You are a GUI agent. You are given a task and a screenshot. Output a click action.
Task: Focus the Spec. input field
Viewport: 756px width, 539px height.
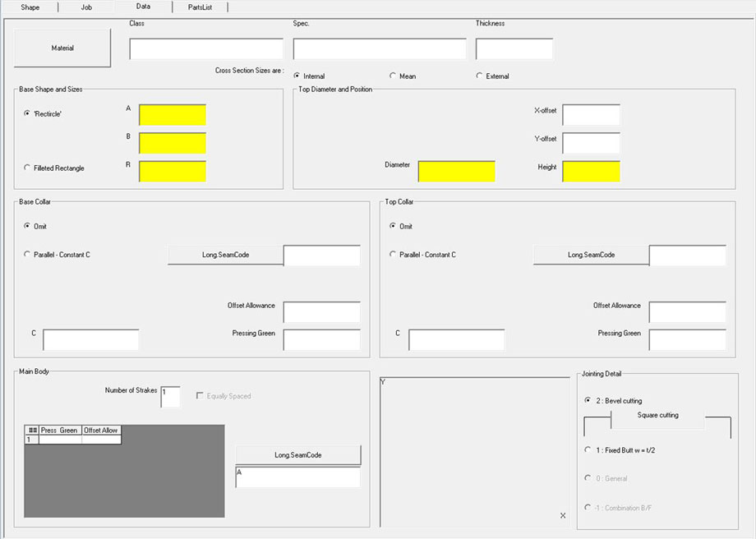(380, 48)
